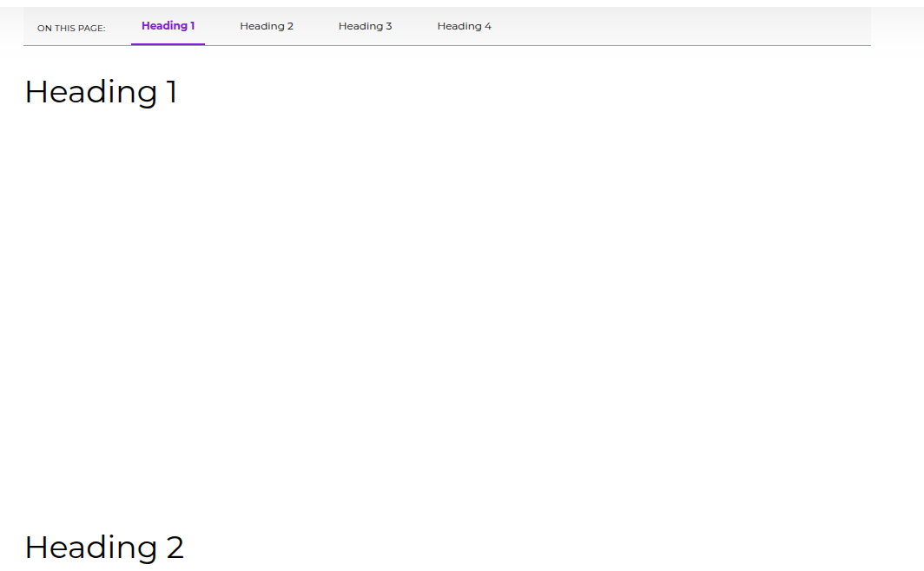Image resolution: width=924 pixels, height=571 pixels.
Task: Click blank content area between the two headings
Action: (434, 312)
